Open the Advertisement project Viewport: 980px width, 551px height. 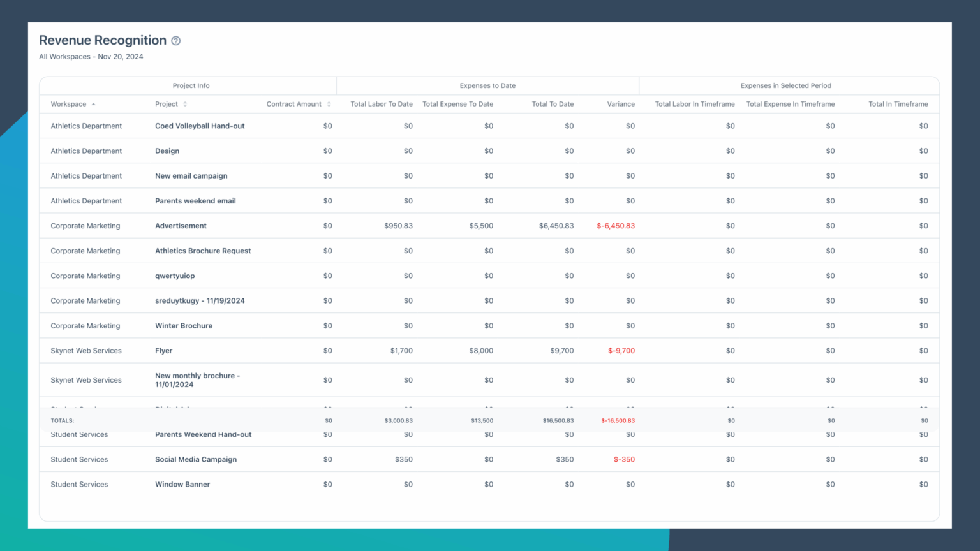(181, 226)
